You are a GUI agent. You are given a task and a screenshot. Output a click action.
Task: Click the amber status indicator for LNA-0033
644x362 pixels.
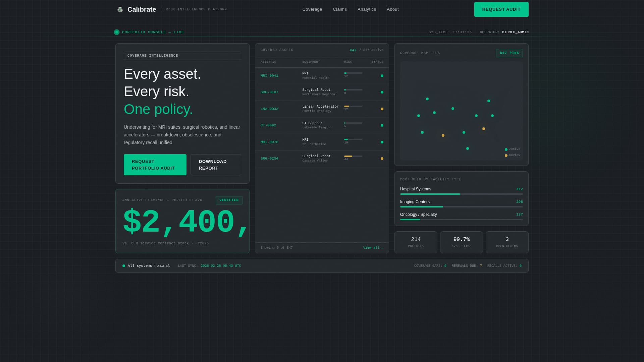point(382,109)
